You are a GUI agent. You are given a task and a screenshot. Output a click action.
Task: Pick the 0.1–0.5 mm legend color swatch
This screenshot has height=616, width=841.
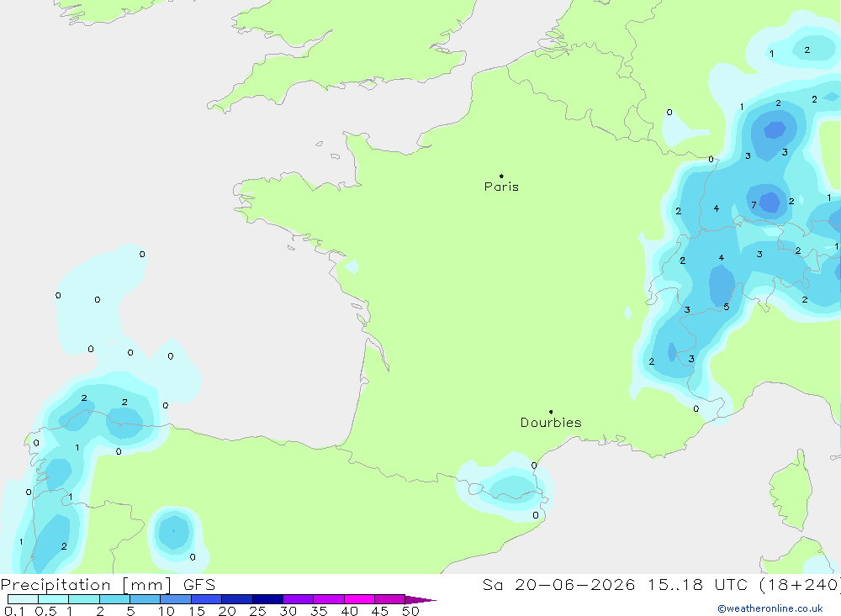click(23, 599)
